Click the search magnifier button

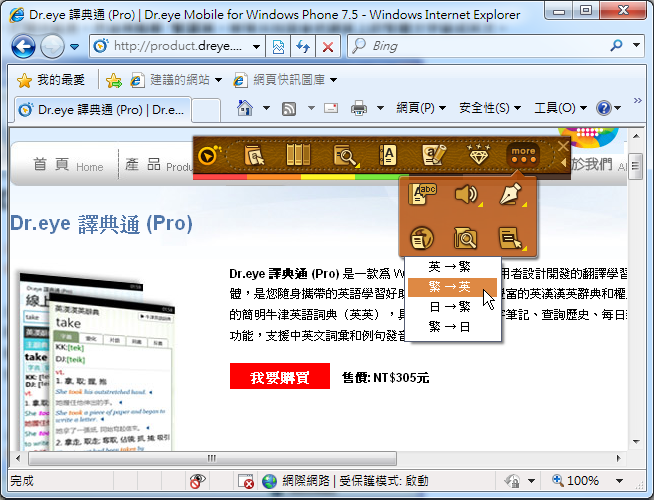coord(616,45)
